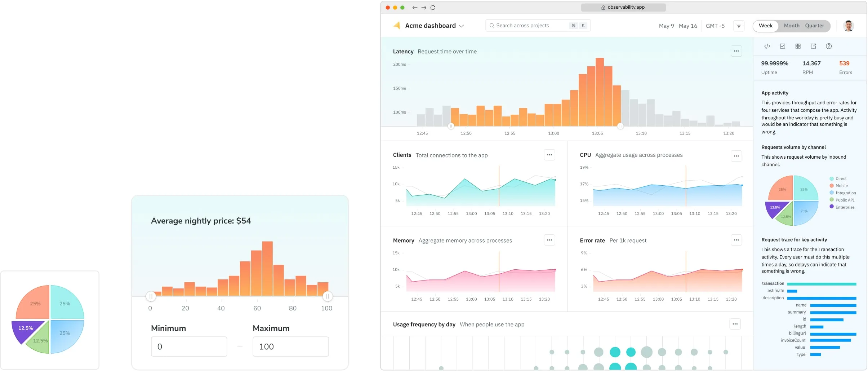The width and height of the screenshot is (868, 371).
Task: Select the Enterprise legend entry in pie chart
Action: [842, 207]
